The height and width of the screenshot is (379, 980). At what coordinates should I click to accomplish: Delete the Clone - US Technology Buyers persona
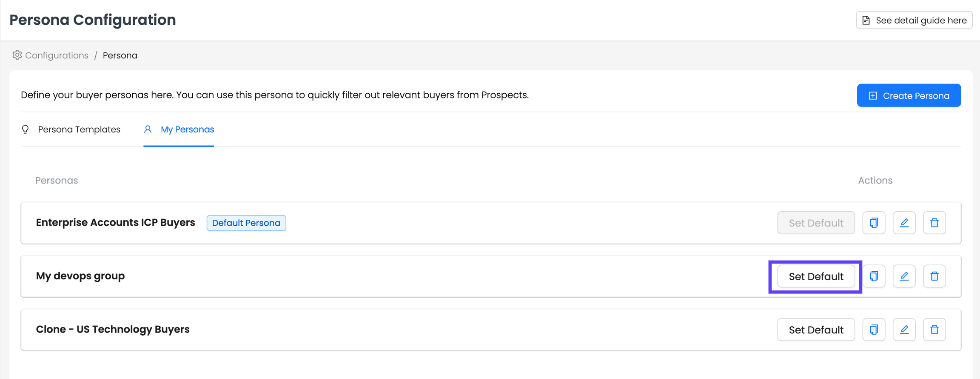pyautogui.click(x=934, y=330)
